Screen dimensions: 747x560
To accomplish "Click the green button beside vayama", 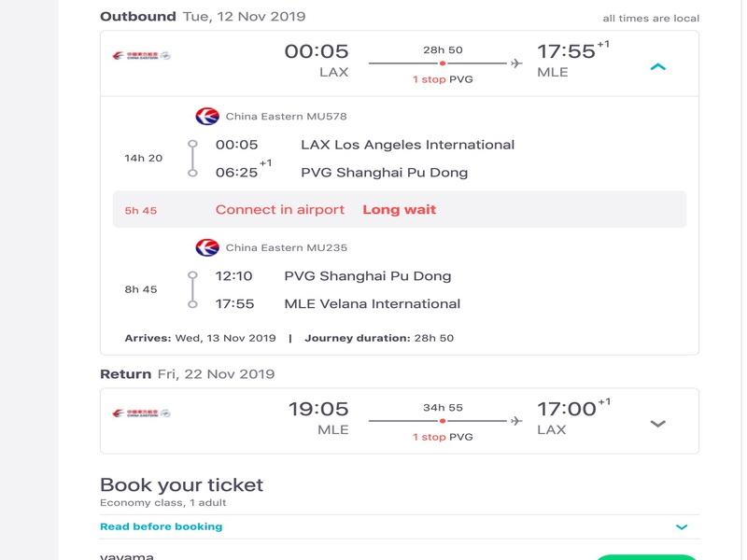I will tap(645, 557).
